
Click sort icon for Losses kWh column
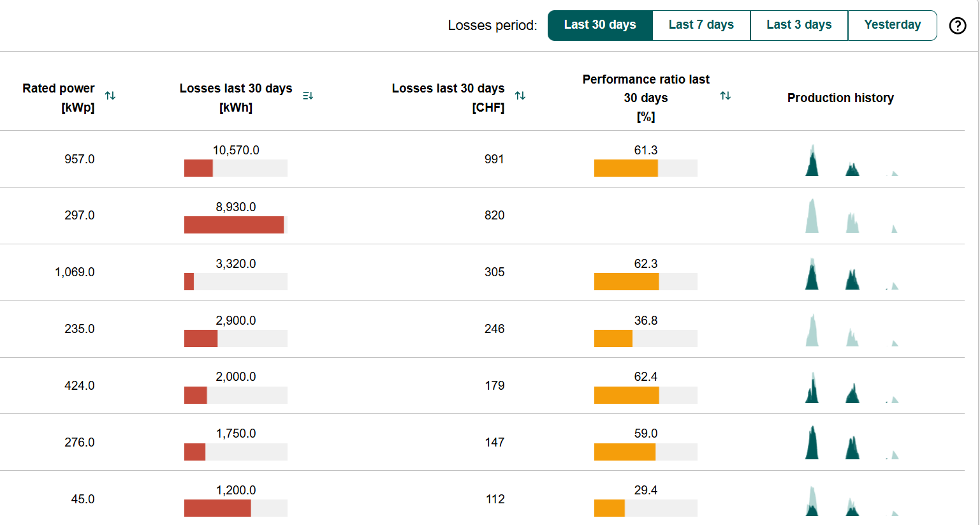tap(308, 96)
